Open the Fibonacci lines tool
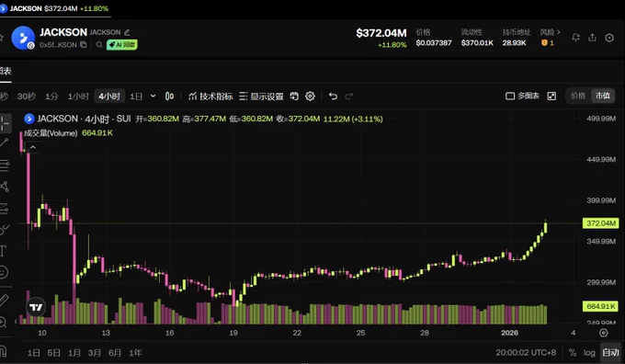Image resolution: width=625 pixels, height=364 pixels. 4,165
